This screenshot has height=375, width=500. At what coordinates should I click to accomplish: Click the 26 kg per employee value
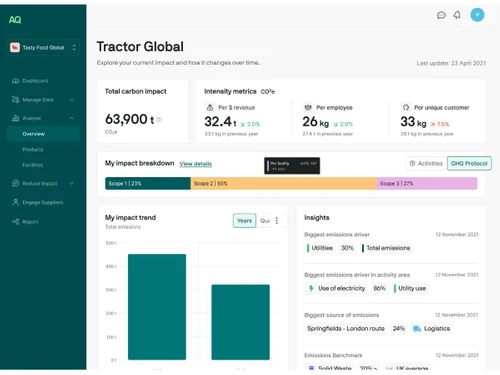click(316, 122)
